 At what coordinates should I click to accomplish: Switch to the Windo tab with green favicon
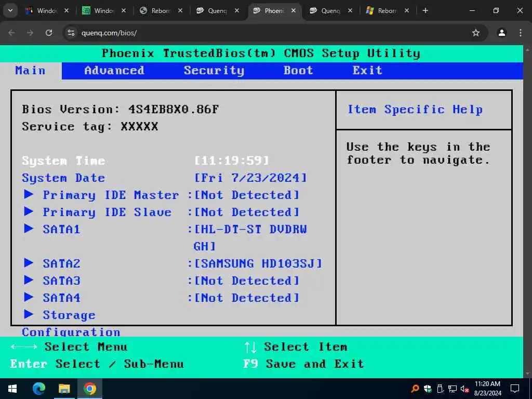coord(104,11)
